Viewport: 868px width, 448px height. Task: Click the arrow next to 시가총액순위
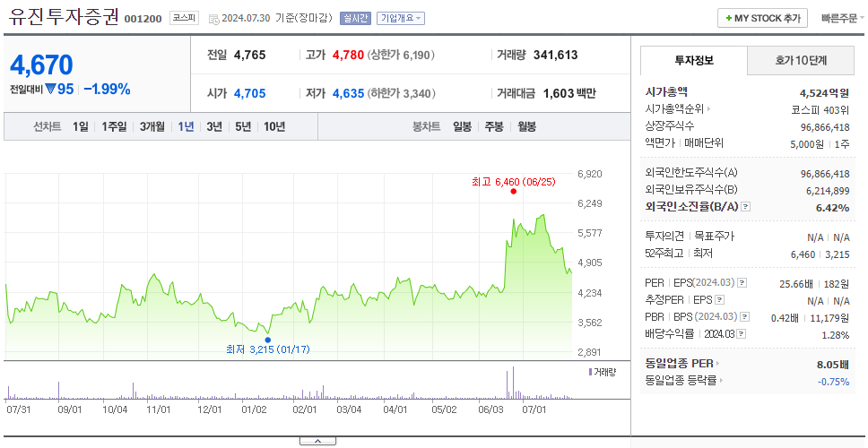tap(708, 109)
